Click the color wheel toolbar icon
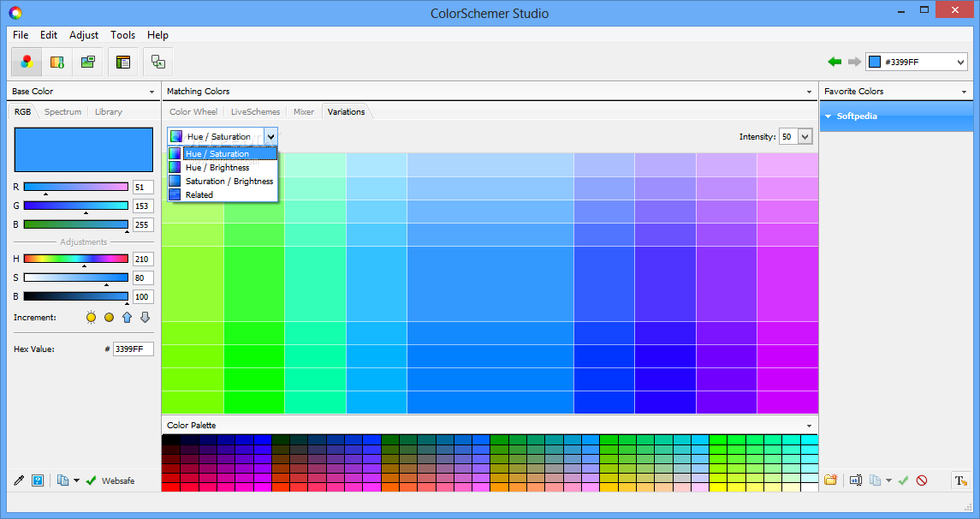The image size is (980, 519). point(27,62)
